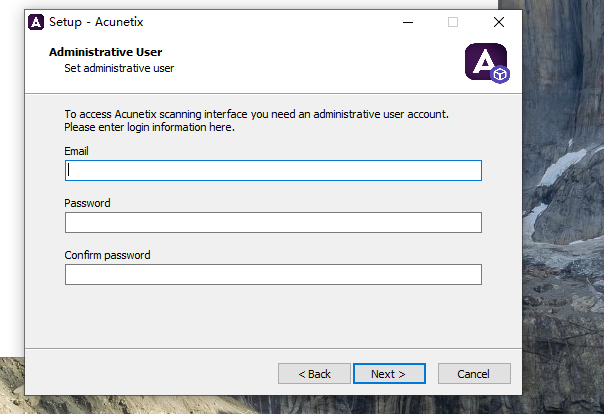Click the 'Administrative User' heading
Image resolution: width=604 pixels, height=414 pixels.
[106, 52]
